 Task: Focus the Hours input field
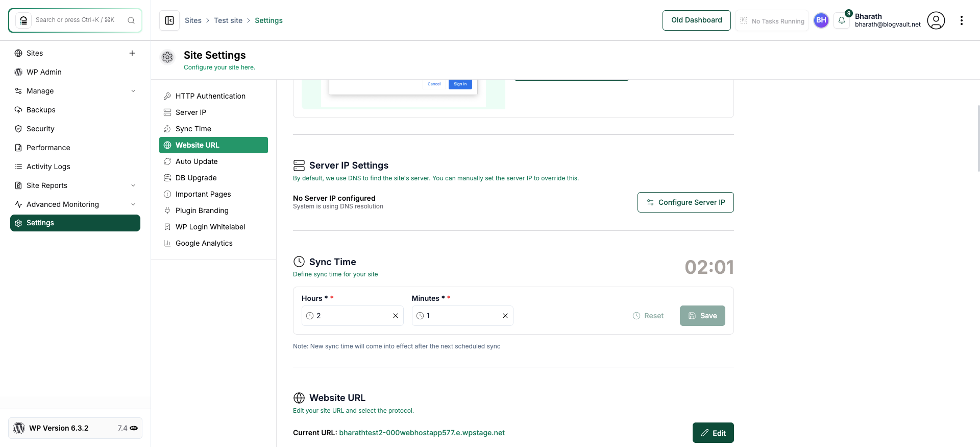[352, 316]
